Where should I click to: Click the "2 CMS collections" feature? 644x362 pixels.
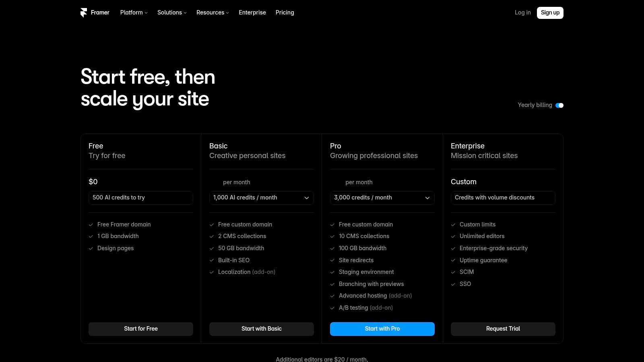(242, 236)
